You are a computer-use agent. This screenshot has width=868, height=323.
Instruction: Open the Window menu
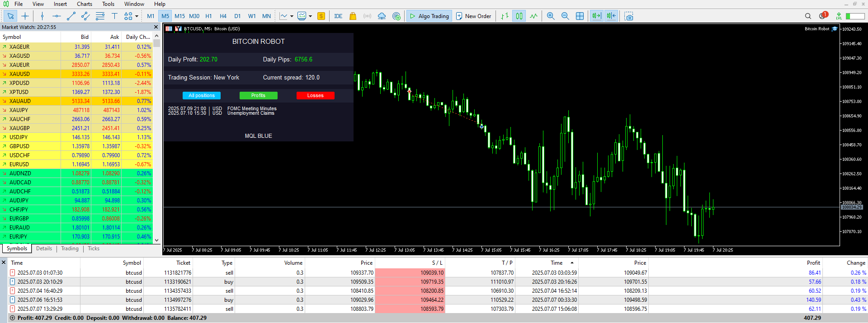coord(134,4)
